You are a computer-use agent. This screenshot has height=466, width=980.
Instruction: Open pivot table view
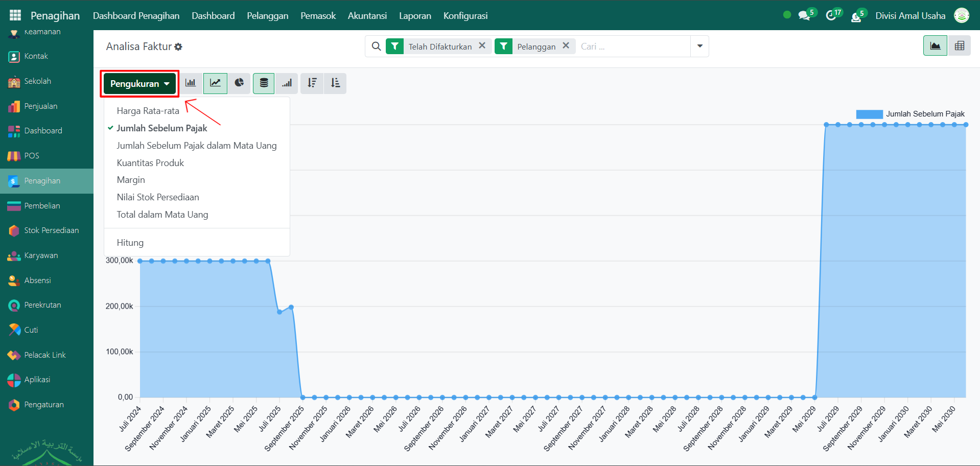[x=959, y=46]
